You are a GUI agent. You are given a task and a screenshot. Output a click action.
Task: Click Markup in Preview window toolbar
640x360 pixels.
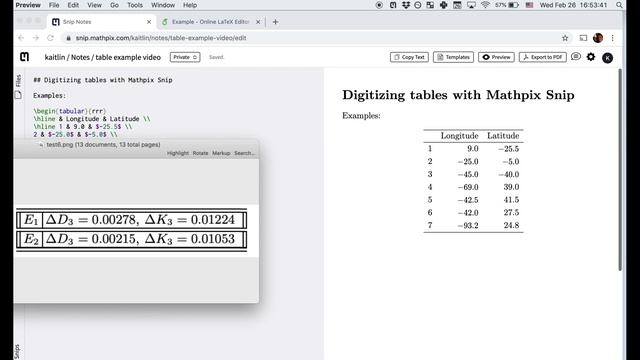tap(221, 153)
